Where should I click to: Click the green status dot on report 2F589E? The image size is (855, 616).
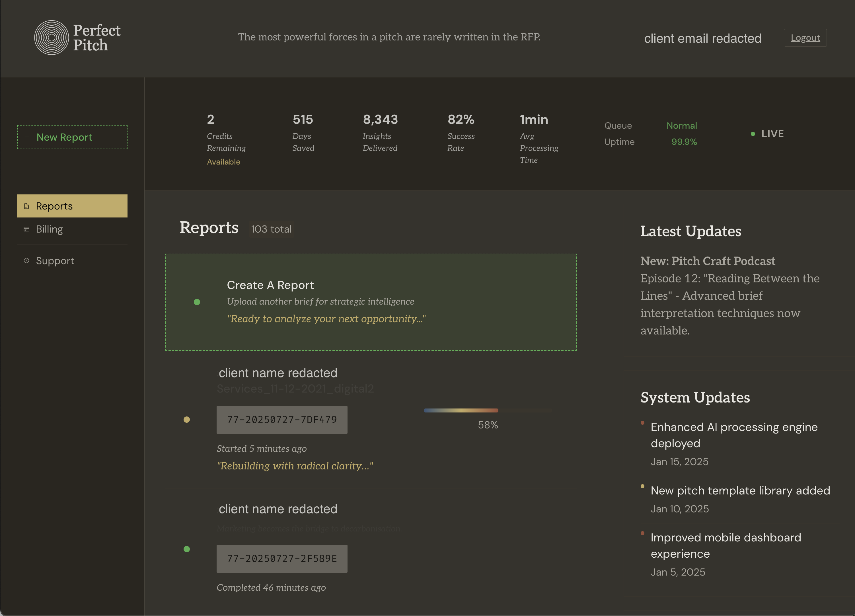187,549
